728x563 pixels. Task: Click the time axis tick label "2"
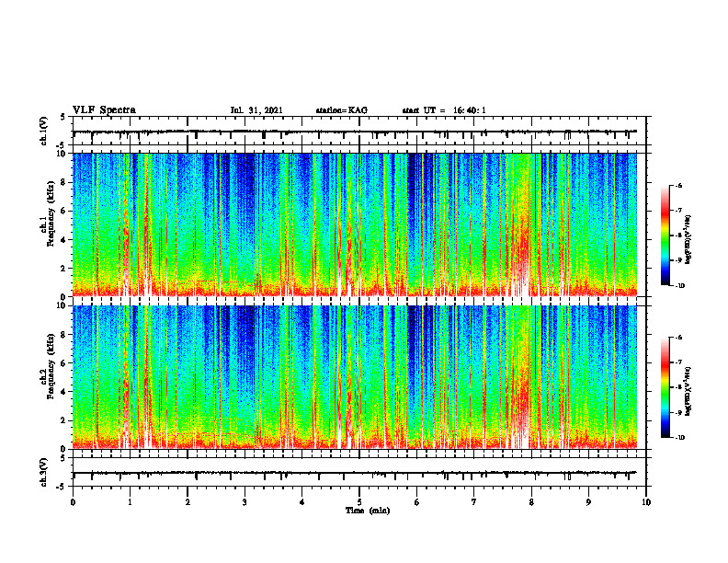click(188, 502)
